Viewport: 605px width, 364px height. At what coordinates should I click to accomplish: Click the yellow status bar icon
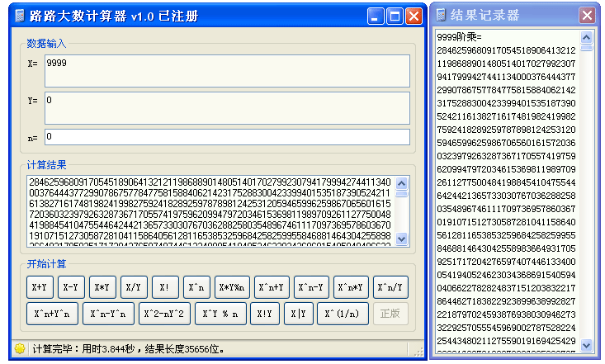[x=20, y=348]
